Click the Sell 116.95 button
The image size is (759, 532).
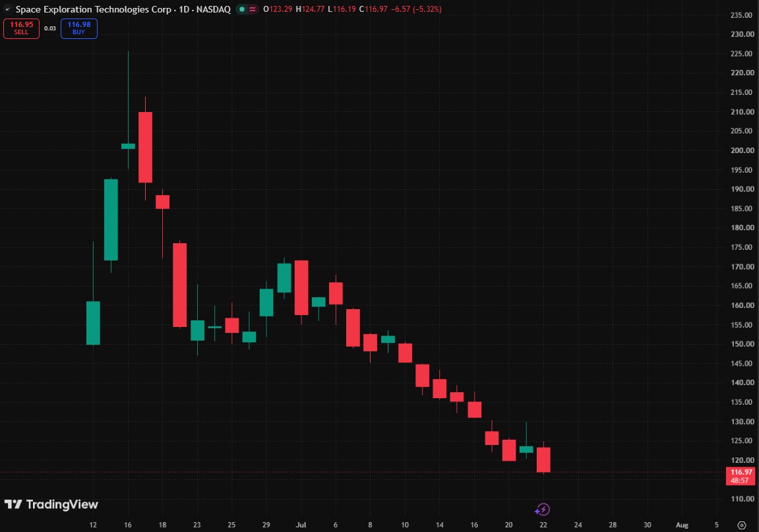tap(21, 28)
